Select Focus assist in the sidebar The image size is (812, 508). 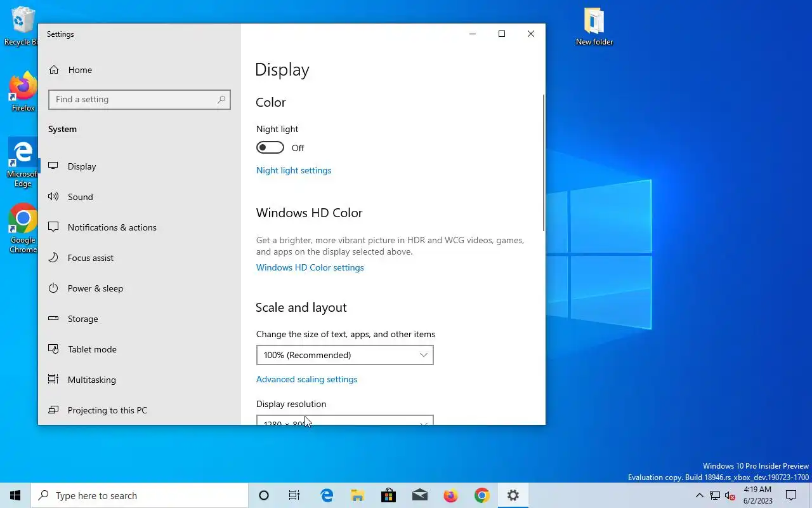(140, 258)
